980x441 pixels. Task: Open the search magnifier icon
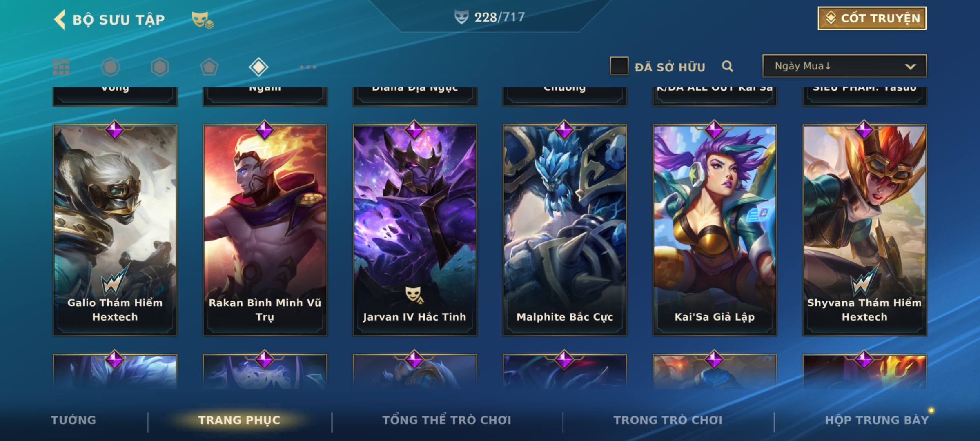point(727,66)
